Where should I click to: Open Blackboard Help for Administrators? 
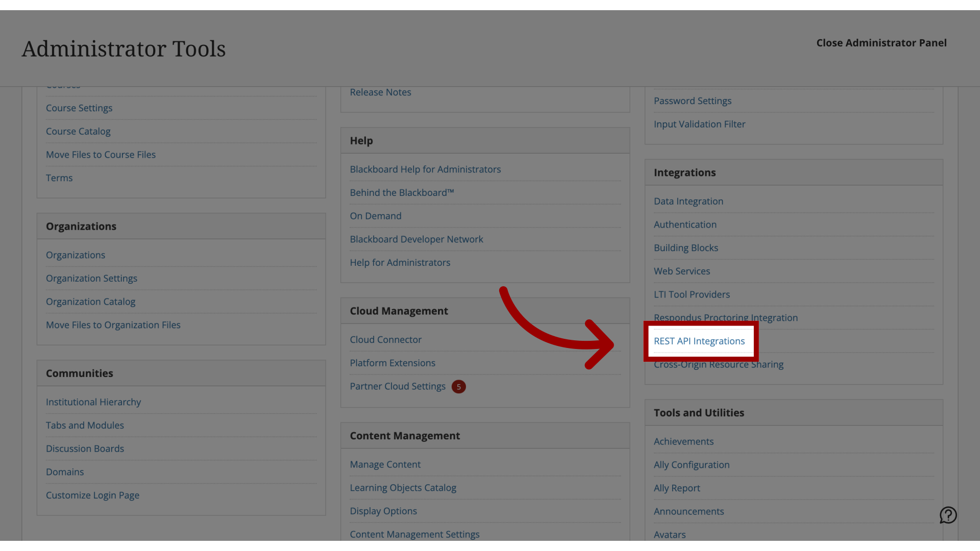425,169
